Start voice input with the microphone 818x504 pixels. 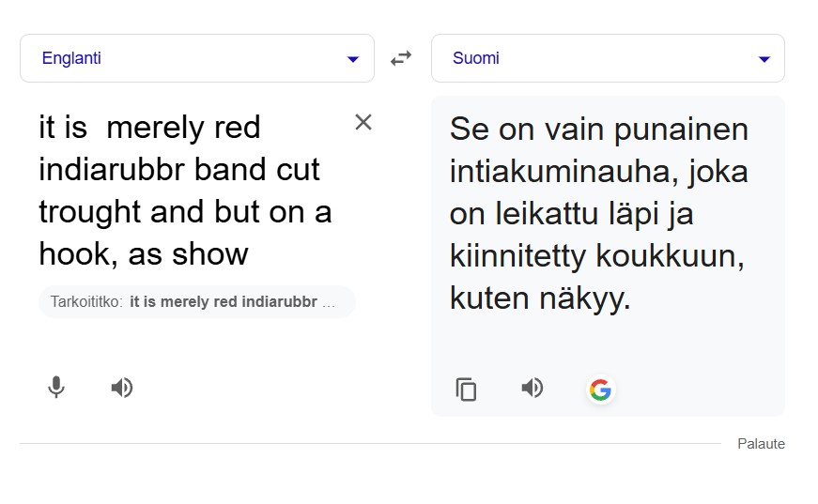click(56, 387)
